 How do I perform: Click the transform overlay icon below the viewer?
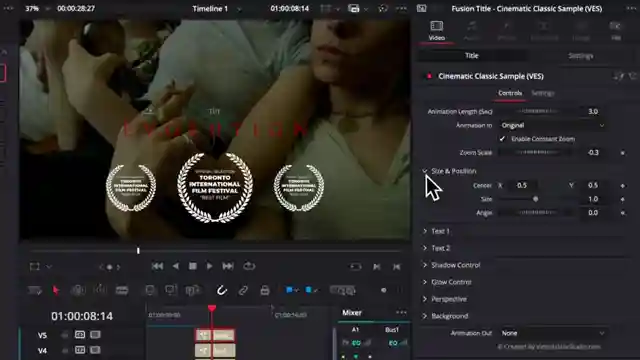coord(35,267)
